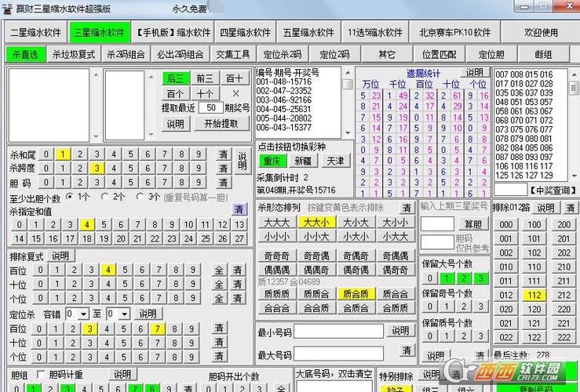Toggle the 后三 position button

tap(175, 78)
